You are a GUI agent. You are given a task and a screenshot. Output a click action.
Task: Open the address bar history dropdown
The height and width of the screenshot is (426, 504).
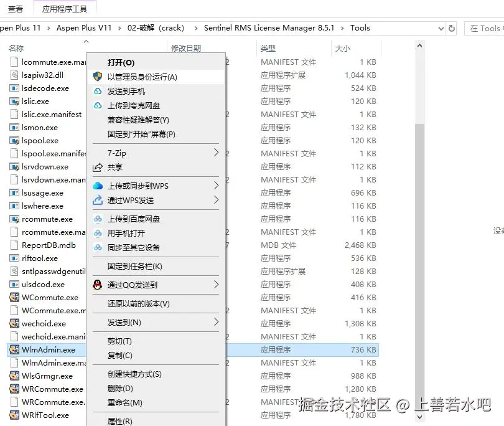coord(441,29)
